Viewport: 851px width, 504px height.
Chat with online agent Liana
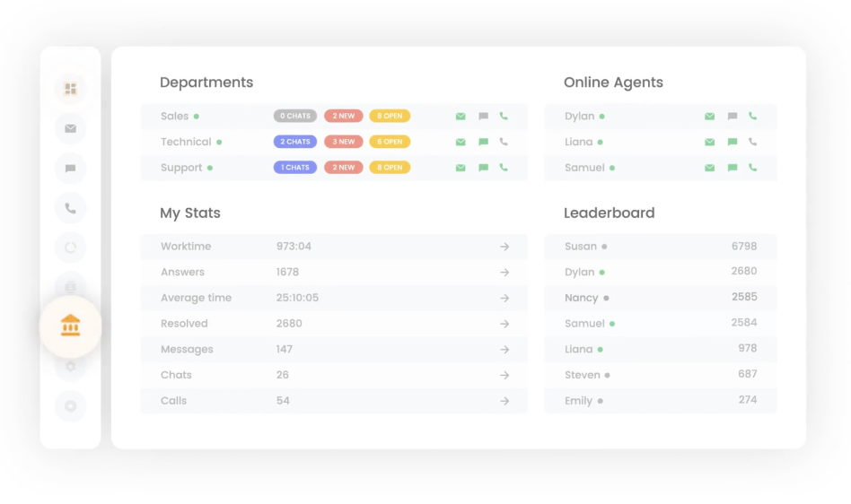click(733, 142)
